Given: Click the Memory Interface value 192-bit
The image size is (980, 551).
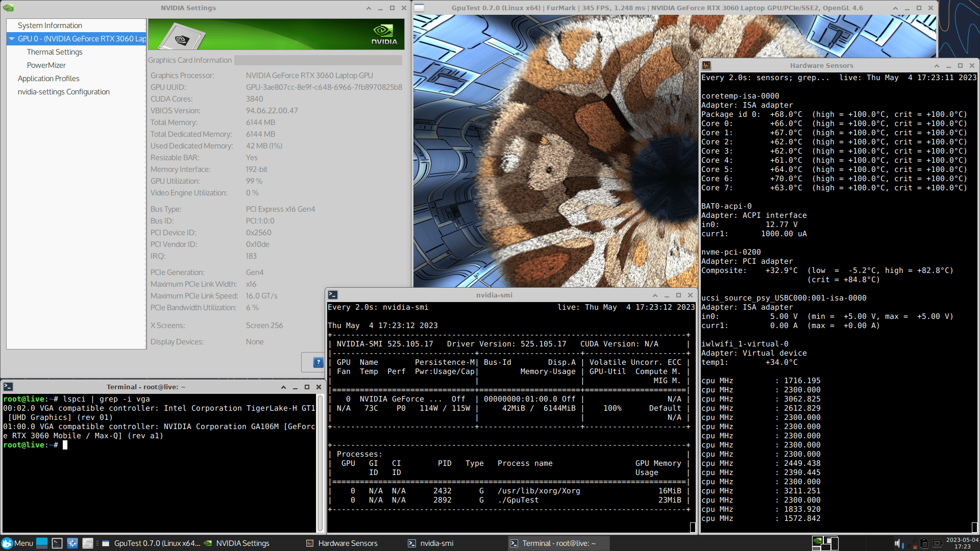Looking at the screenshot, I should [x=257, y=169].
